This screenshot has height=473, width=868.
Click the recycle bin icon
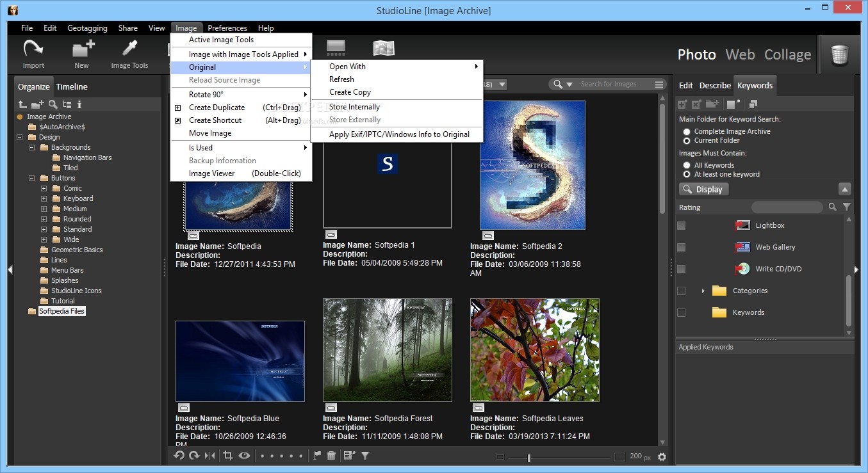click(839, 54)
